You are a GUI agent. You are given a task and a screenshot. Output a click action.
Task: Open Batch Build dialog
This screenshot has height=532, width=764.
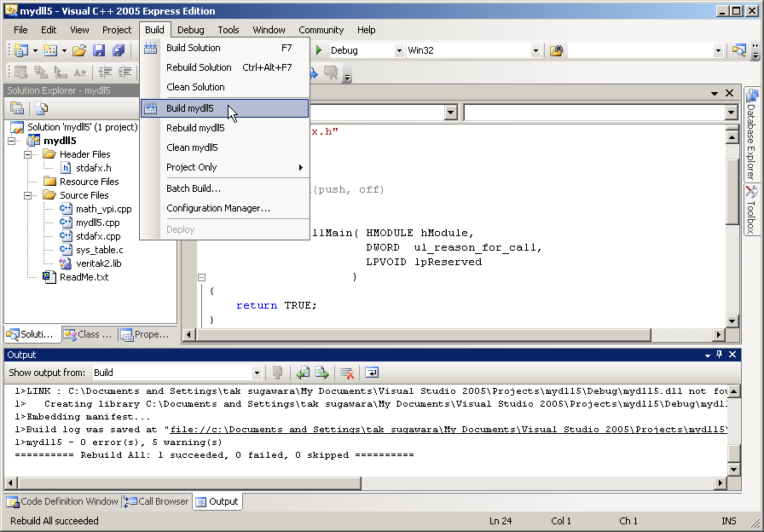pos(225,188)
